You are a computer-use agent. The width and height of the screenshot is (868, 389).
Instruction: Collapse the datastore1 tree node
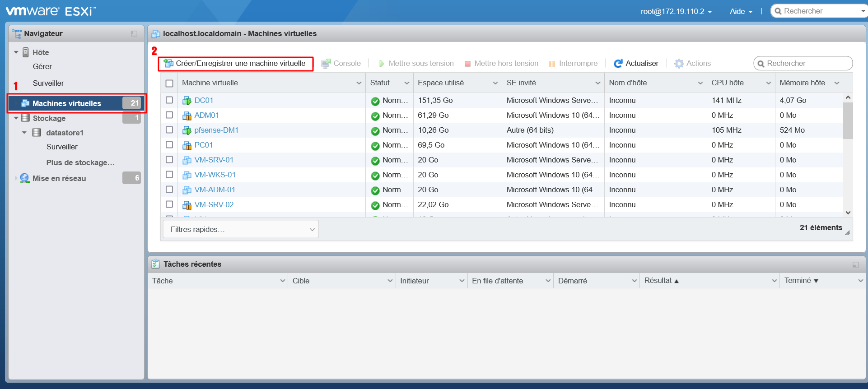tap(24, 133)
